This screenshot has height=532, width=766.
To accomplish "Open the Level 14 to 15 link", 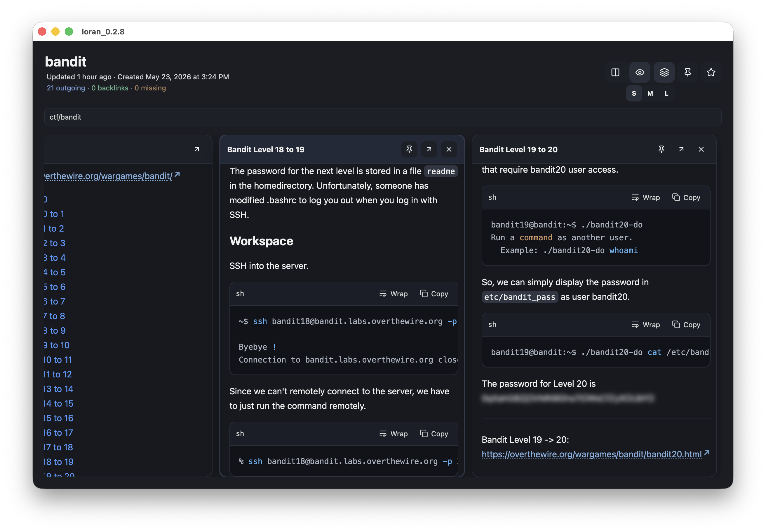I will [x=59, y=403].
